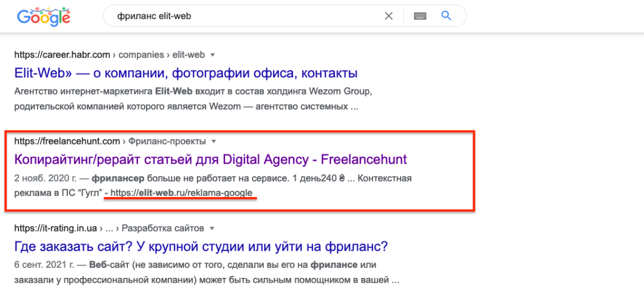
Task: Click the https://career.habr.com URL breadcrumb
Action: pyautogui.click(x=62, y=54)
